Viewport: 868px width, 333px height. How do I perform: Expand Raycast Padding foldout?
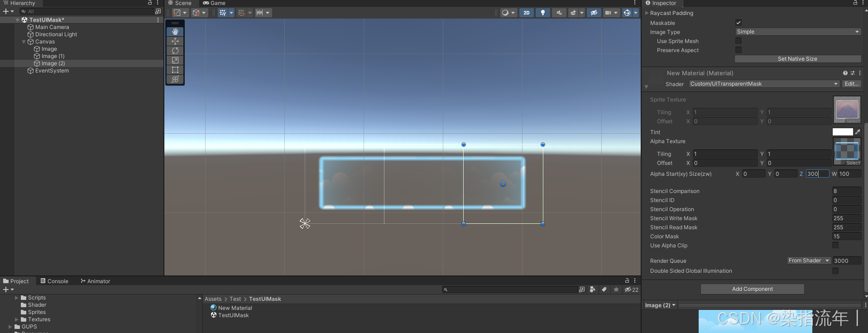(647, 13)
